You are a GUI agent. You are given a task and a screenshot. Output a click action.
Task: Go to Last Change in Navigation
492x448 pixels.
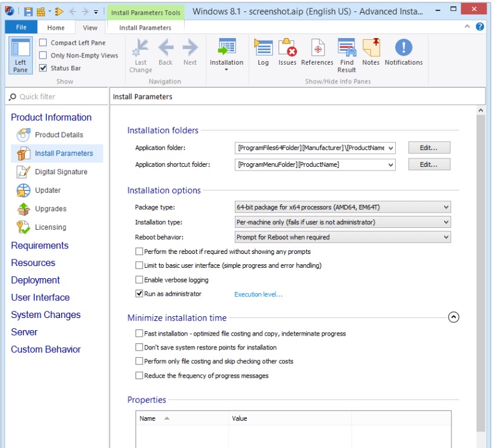(x=140, y=56)
